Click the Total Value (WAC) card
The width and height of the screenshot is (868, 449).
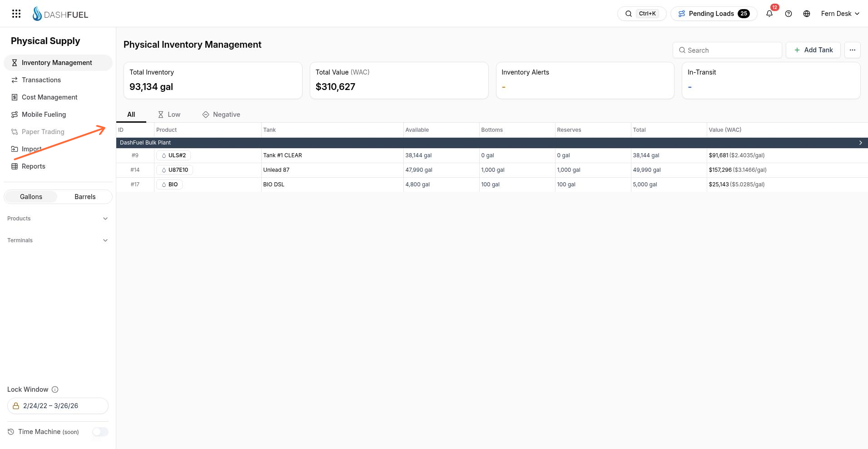coord(399,80)
